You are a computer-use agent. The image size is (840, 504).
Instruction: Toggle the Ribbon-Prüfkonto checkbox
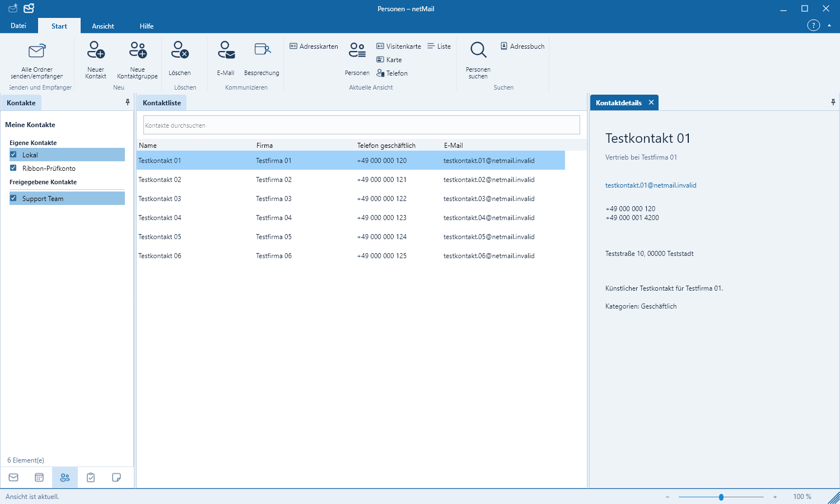click(13, 168)
